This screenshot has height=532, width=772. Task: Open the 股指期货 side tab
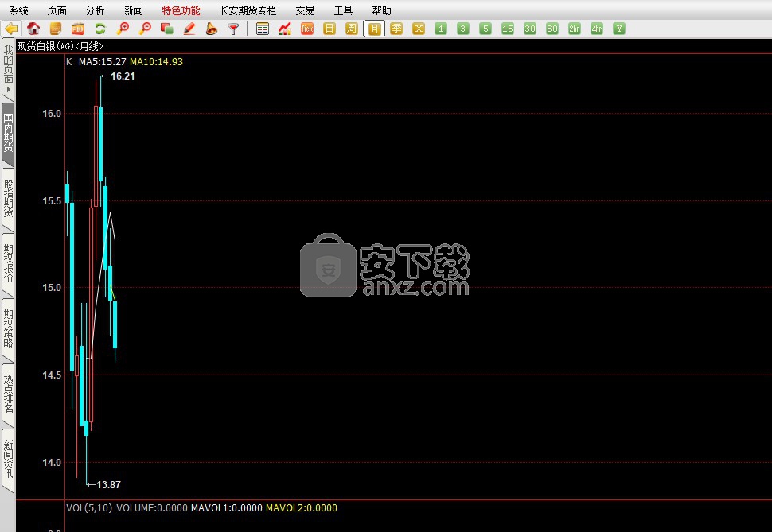coord(8,198)
